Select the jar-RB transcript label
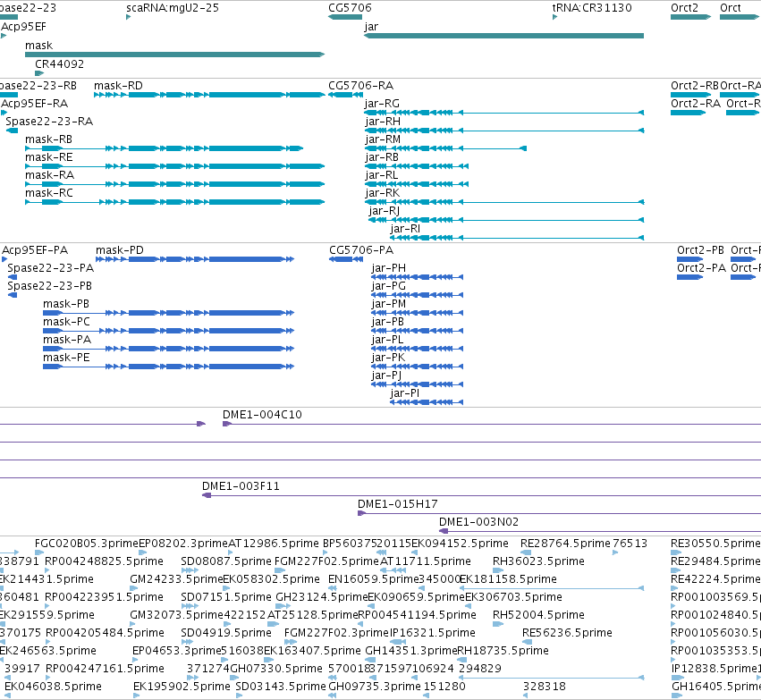Screen dimensions: 761x700 (x=382, y=157)
